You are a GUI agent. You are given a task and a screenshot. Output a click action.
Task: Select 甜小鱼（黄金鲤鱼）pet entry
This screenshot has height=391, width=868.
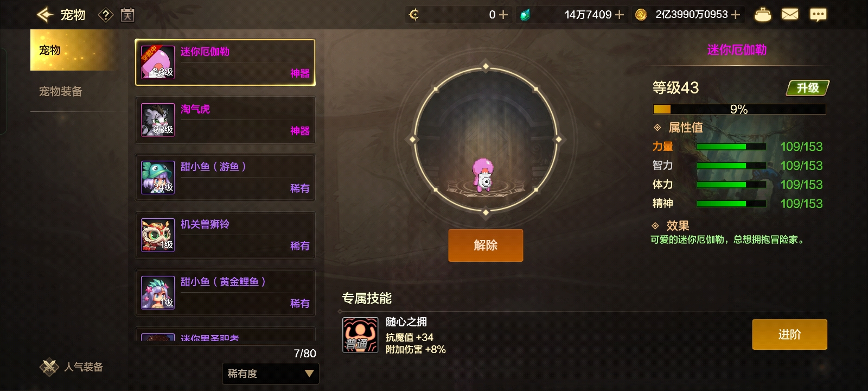[225, 293]
